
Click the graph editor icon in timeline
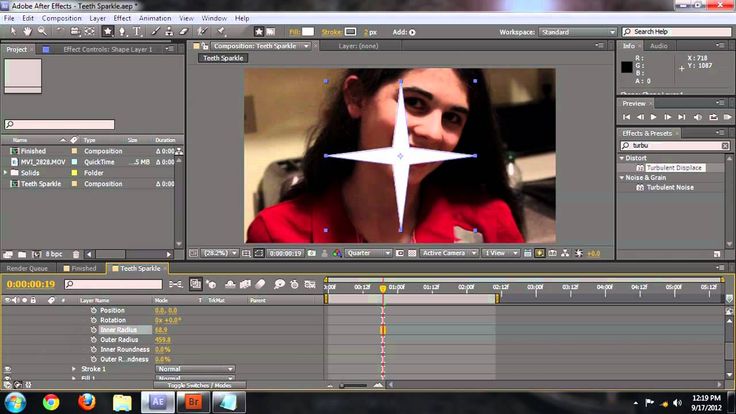click(310, 284)
